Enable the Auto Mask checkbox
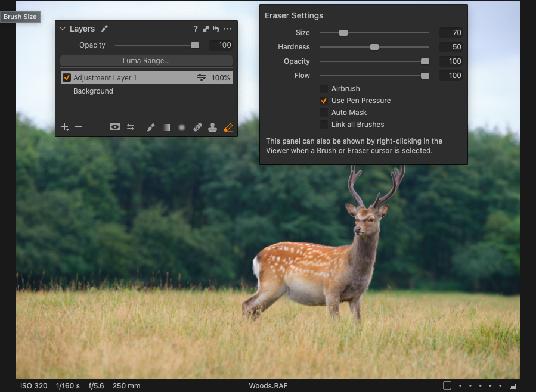Viewport: 536px width, 392px height. coord(323,113)
